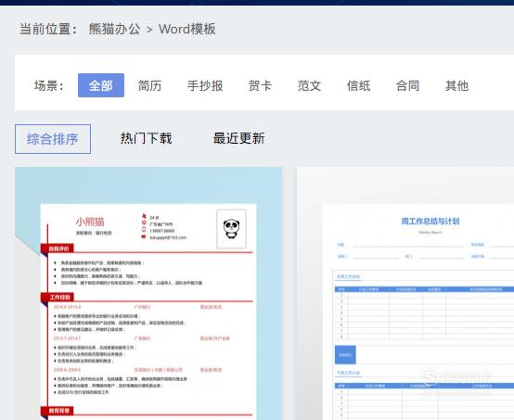Image resolution: width=514 pixels, height=420 pixels.
Task: Filter templates by 信纸
Action: pyautogui.click(x=359, y=86)
